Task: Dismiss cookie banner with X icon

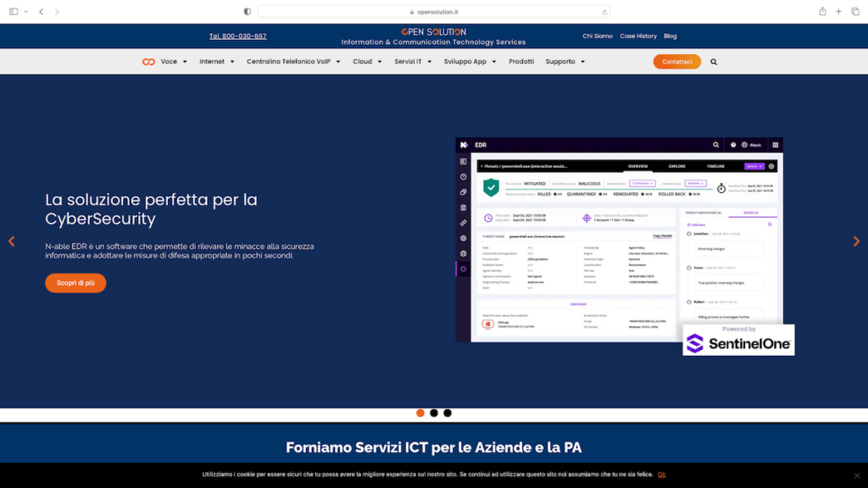Action: pos(856,475)
